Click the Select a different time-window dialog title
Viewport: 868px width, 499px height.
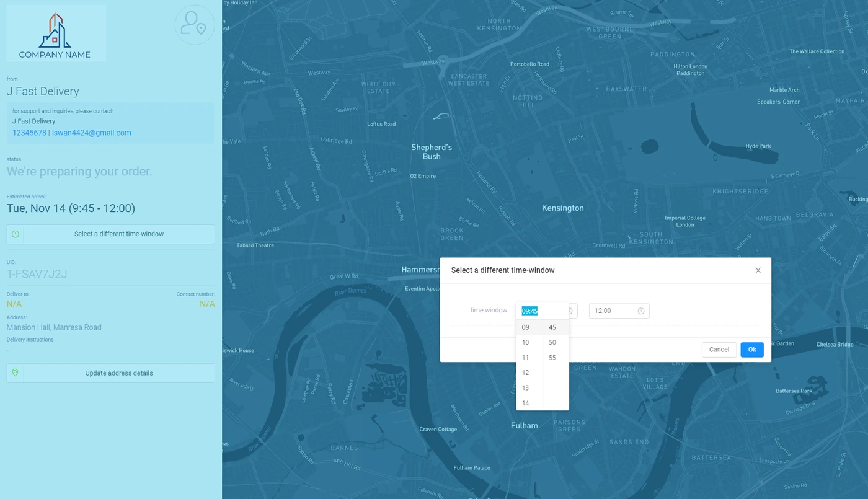[x=503, y=270]
